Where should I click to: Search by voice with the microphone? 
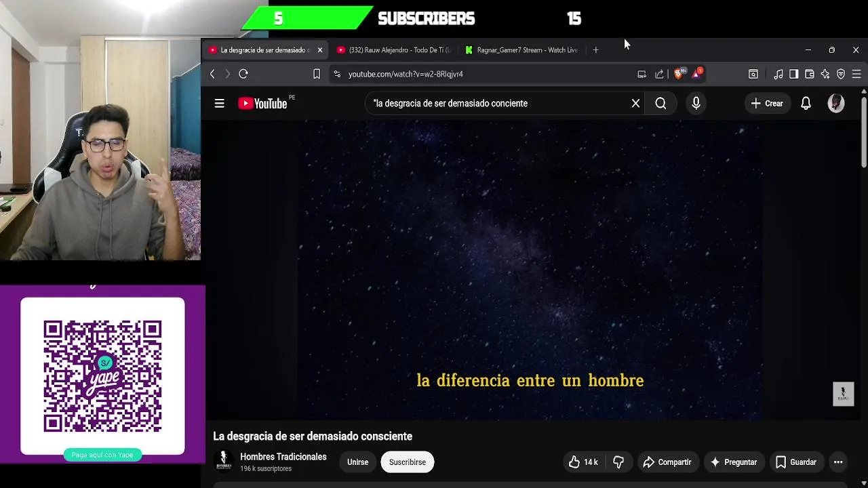(x=696, y=104)
